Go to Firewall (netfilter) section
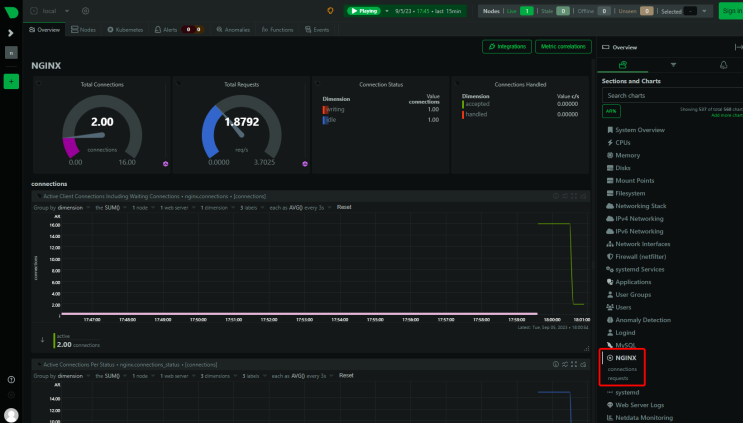The image size is (743, 423). click(x=641, y=257)
